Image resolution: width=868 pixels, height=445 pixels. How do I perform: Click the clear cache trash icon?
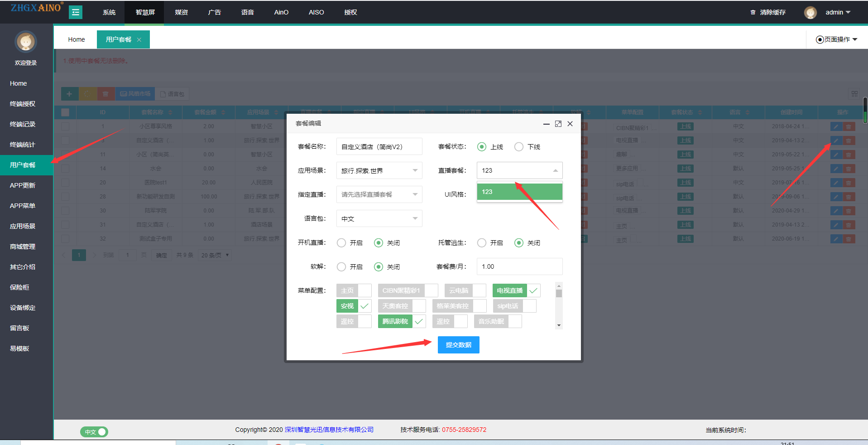[x=753, y=12]
